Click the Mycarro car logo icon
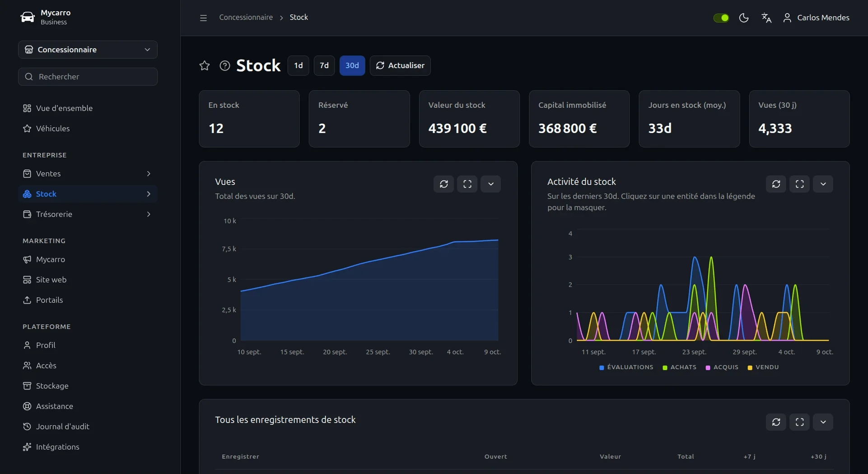 [x=28, y=17]
